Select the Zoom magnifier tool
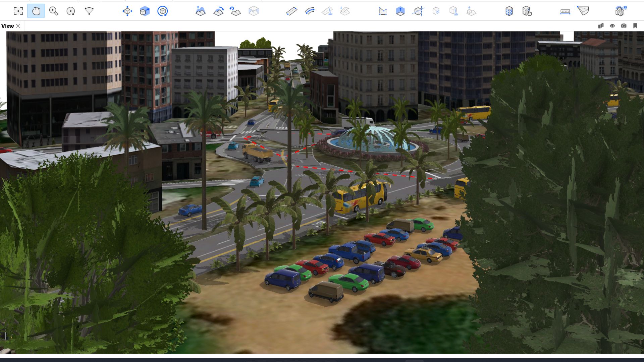This screenshot has width=644, height=362. 54,11
